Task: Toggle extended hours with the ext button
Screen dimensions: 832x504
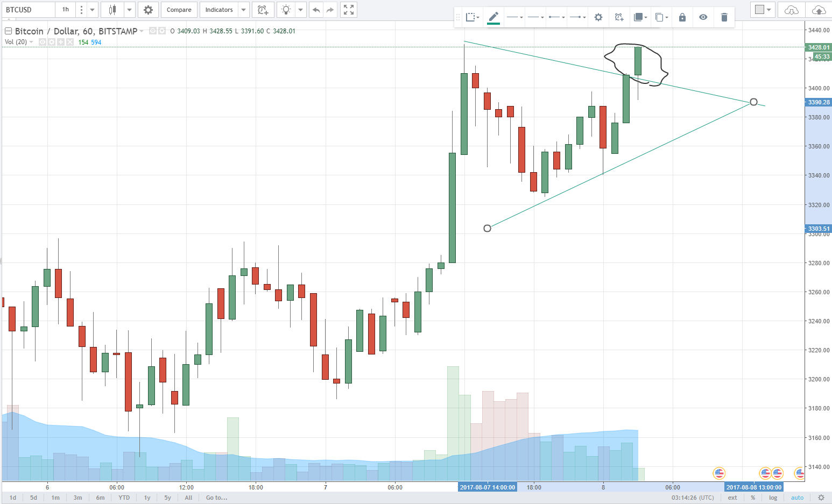Action: pyautogui.click(x=732, y=498)
